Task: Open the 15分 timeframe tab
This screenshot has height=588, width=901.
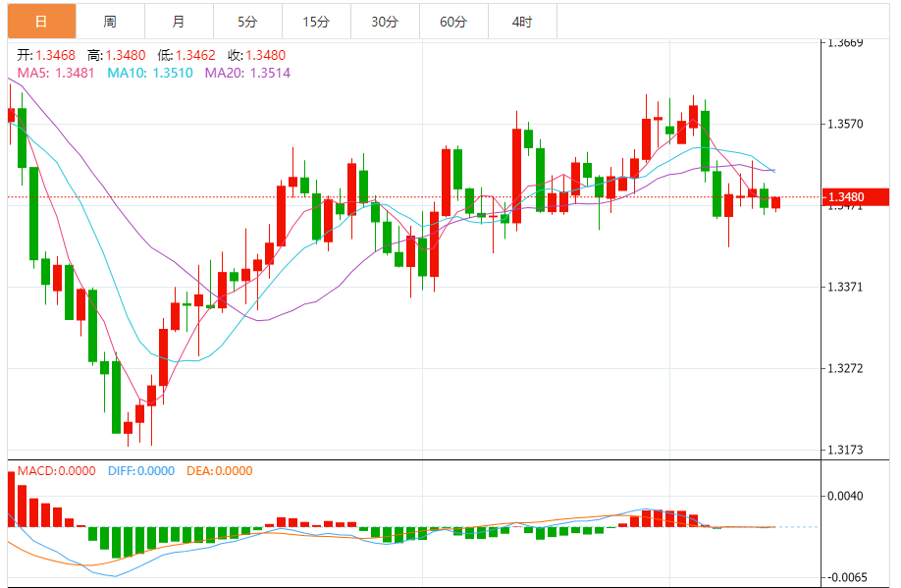Action: (x=317, y=22)
